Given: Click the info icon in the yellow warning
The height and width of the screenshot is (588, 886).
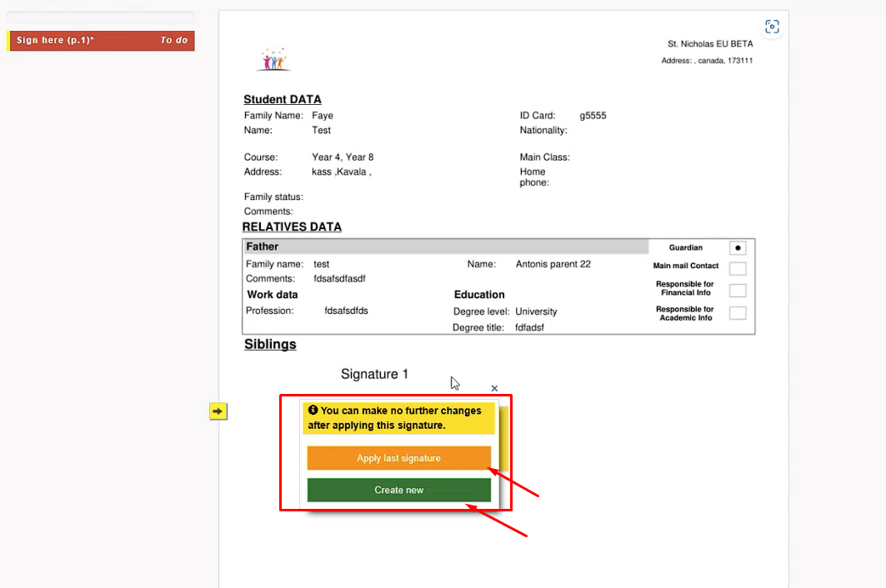Looking at the screenshot, I should [x=313, y=411].
